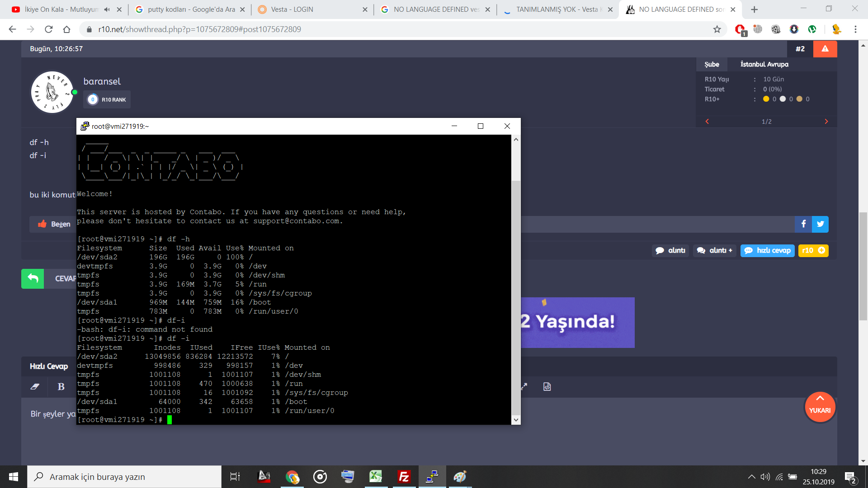Go to the browser home page
Viewport: 868px width, 488px height.
click(67, 29)
